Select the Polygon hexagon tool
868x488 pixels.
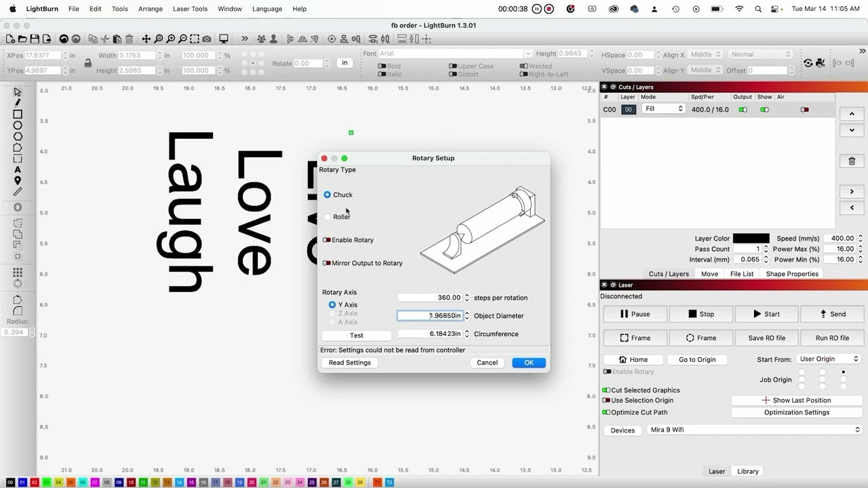18,136
